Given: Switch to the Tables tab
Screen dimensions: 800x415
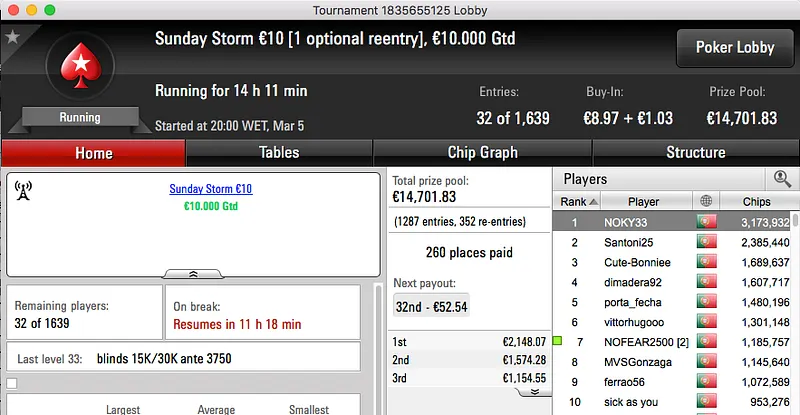Looking at the screenshot, I should pyautogui.click(x=279, y=153).
